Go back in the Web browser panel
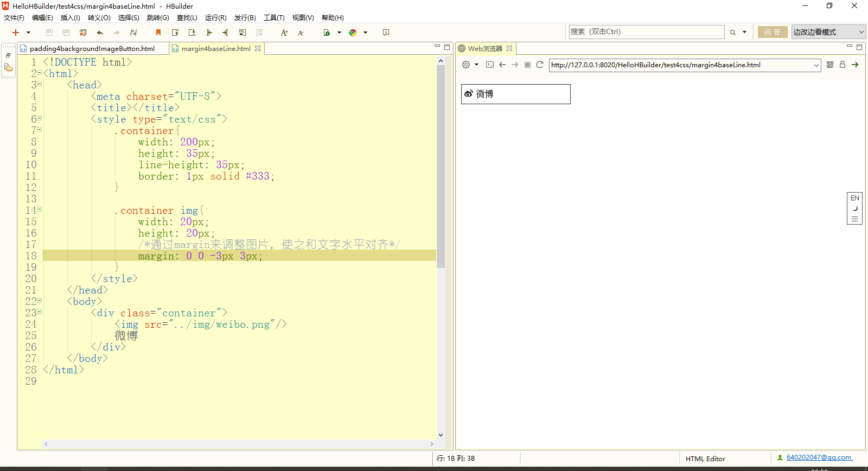The width and height of the screenshot is (868, 471). tap(502, 65)
